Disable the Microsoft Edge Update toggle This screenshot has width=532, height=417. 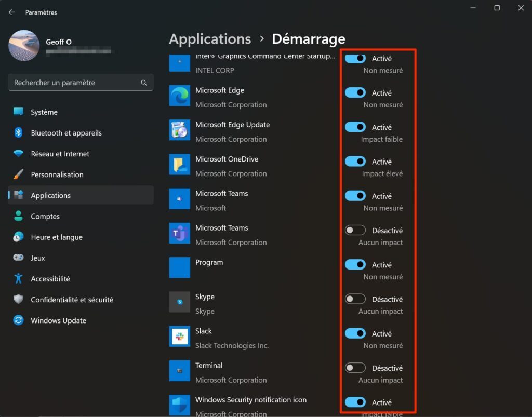click(x=355, y=127)
